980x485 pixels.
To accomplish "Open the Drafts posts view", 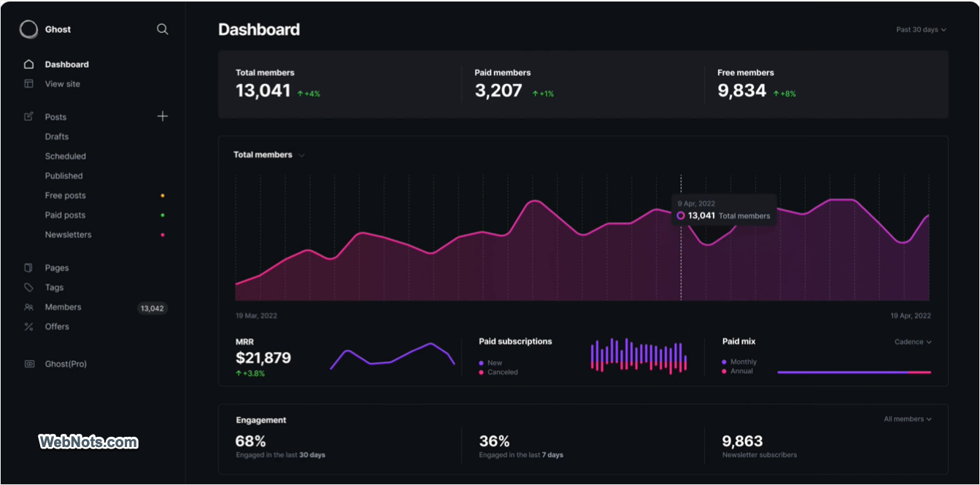I will (x=57, y=137).
